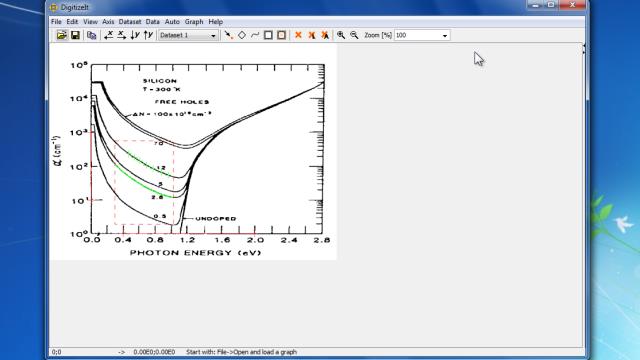Activate the line tracing tool

pos(255,35)
